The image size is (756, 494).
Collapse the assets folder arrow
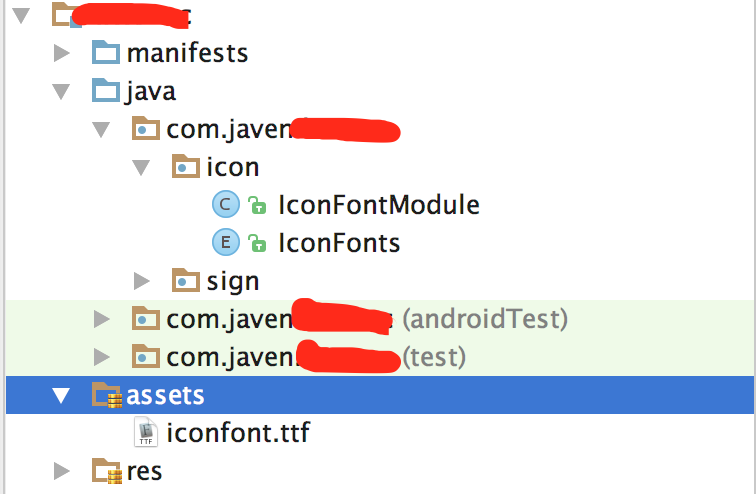coord(61,395)
